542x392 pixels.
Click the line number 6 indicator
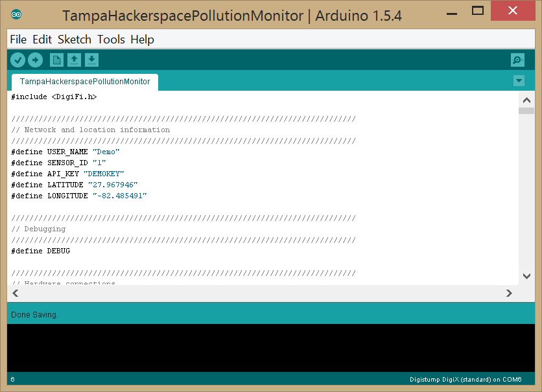point(12,380)
